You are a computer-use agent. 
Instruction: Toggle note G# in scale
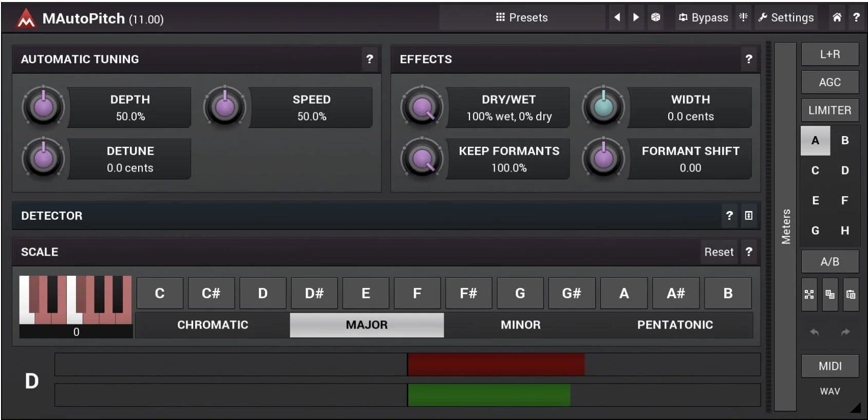point(572,294)
